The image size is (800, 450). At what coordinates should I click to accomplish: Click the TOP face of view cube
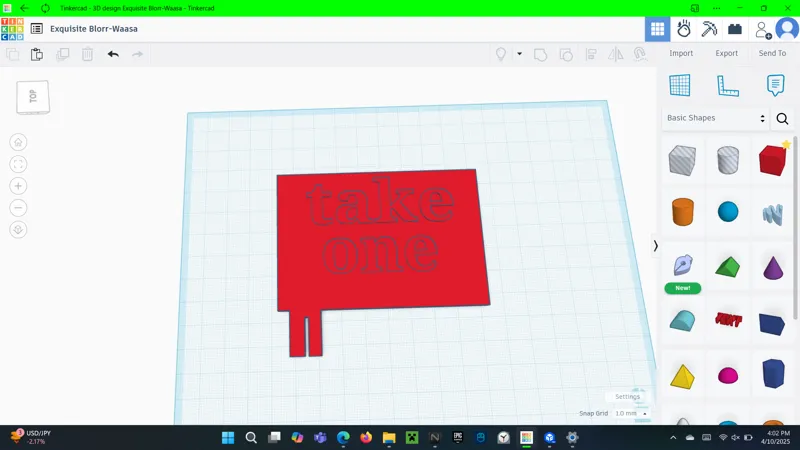pos(33,96)
